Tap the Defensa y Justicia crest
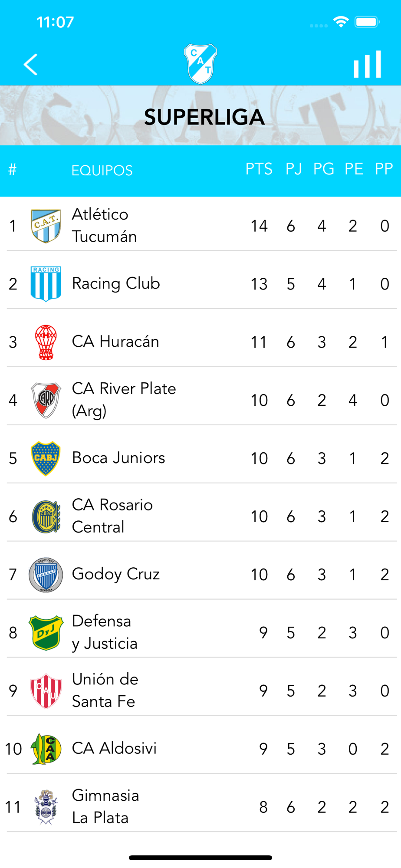Image resolution: width=401 pixels, height=868 pixels. [x=46, y=633]
